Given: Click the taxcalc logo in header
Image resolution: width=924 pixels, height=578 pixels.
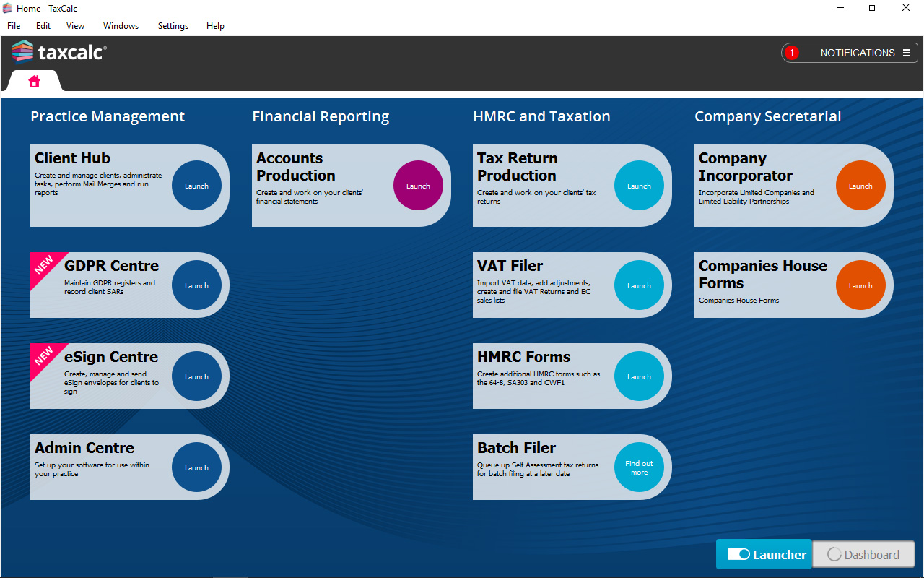Looking at the screenshot, I should click(x=59, y=53).
